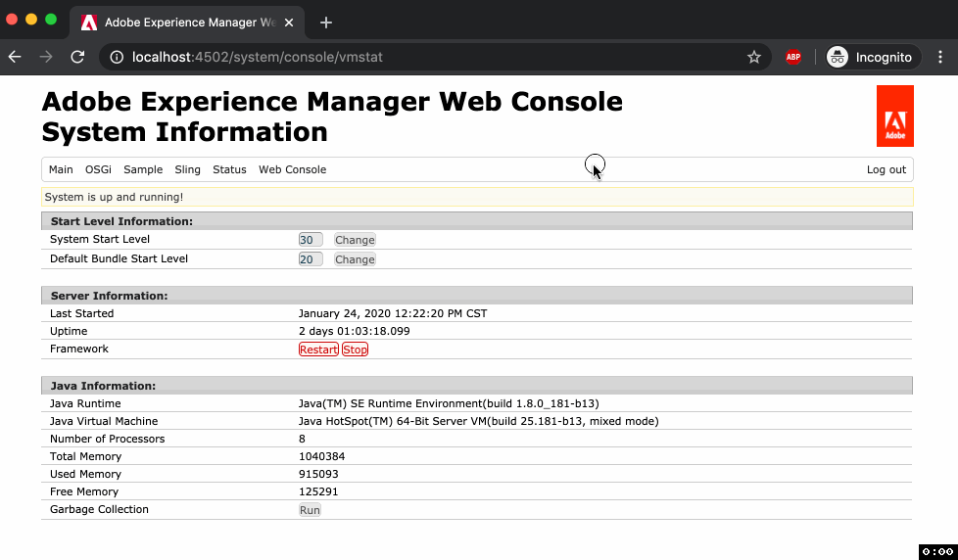
Task: Focus the System Start Level input field
Action: [310, 240]
